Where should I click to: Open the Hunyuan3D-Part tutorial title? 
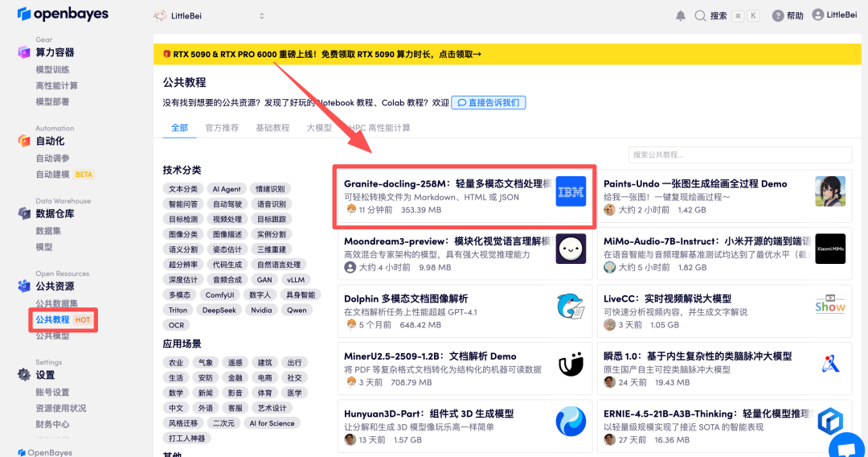coord(429,414)
